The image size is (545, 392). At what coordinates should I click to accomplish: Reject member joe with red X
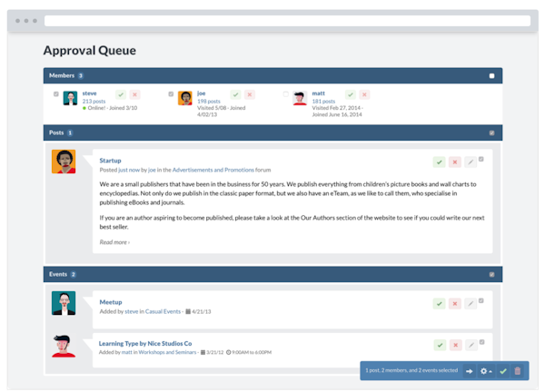[250, 94]
